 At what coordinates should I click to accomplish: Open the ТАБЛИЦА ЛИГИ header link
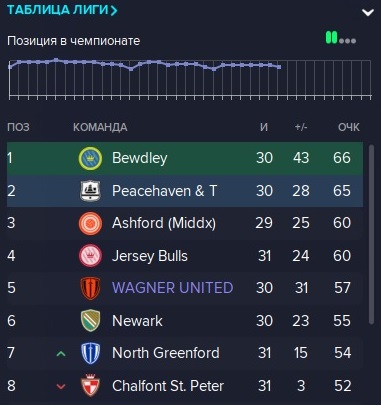click(x=62, y=10)
